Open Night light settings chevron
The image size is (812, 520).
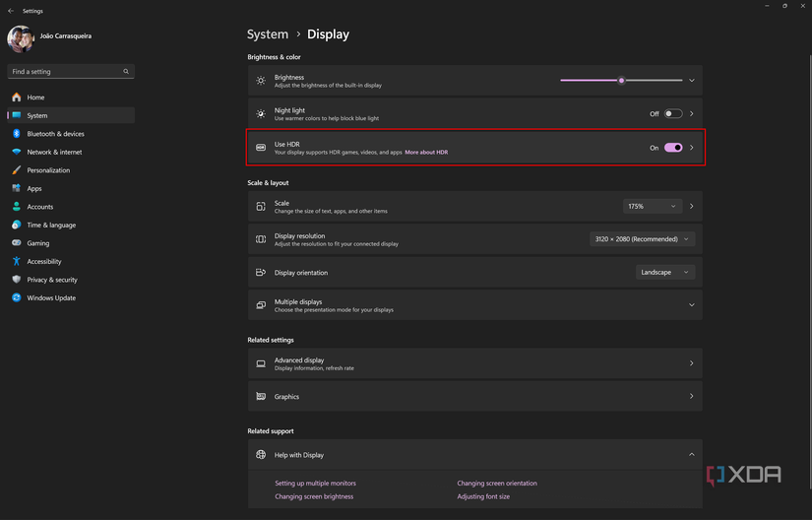click(691, 114)
